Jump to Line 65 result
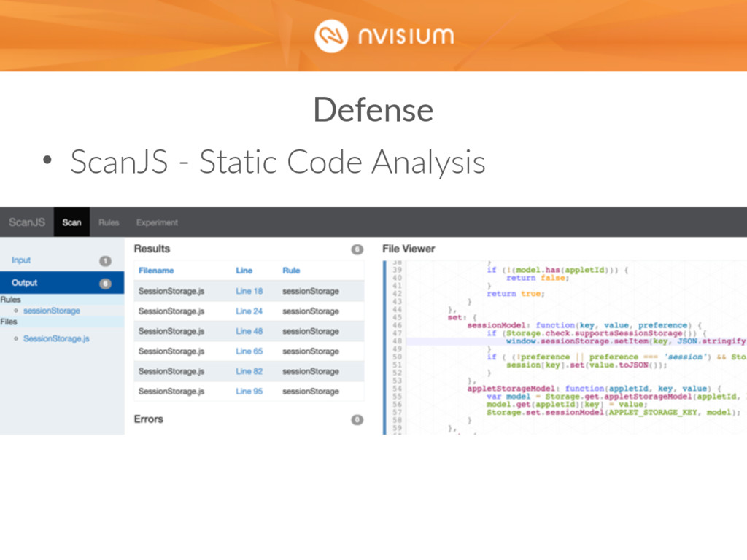The image size is (747, 560). click(249, 351)
